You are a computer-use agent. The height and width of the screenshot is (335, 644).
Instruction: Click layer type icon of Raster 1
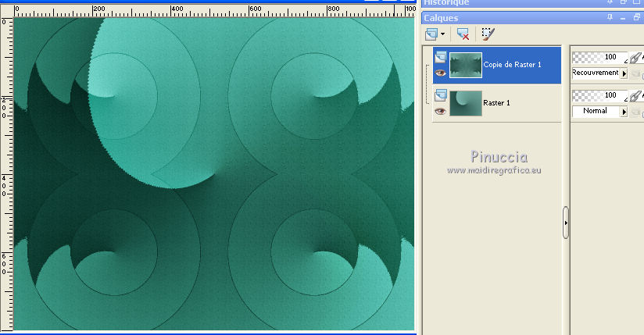[x=440, y=95]
